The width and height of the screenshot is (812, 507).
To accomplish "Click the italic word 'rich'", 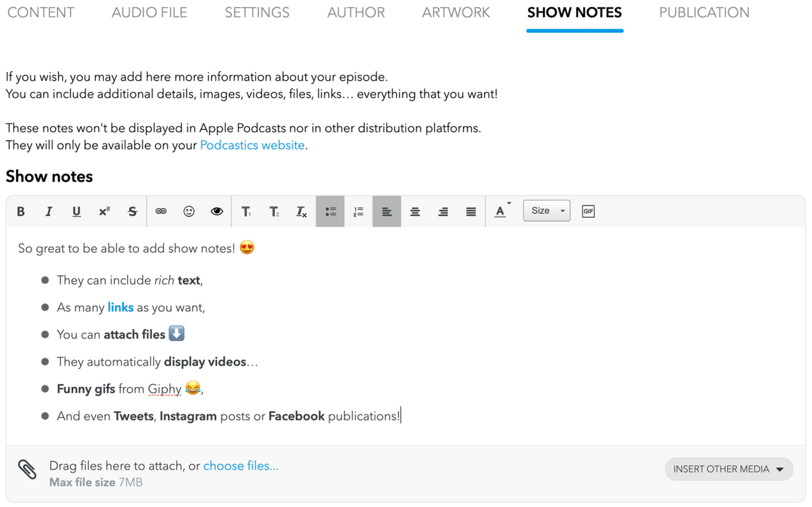I will point(164,280).
